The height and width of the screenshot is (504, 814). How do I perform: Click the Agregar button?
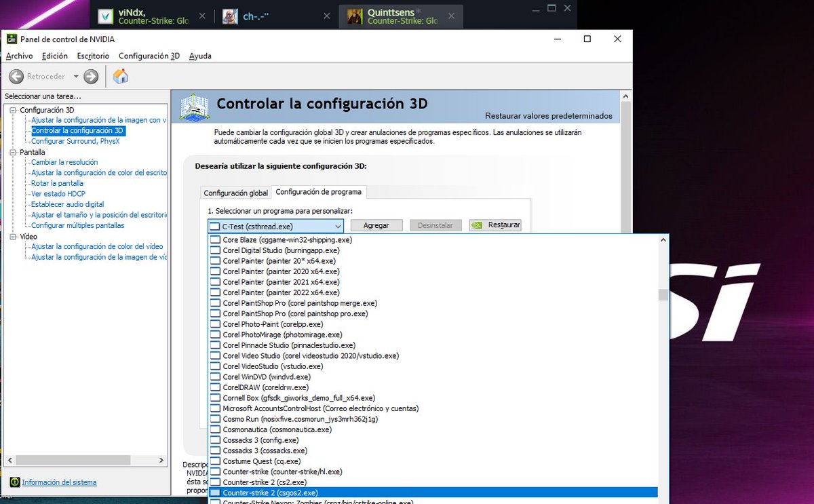pos(376,225)
